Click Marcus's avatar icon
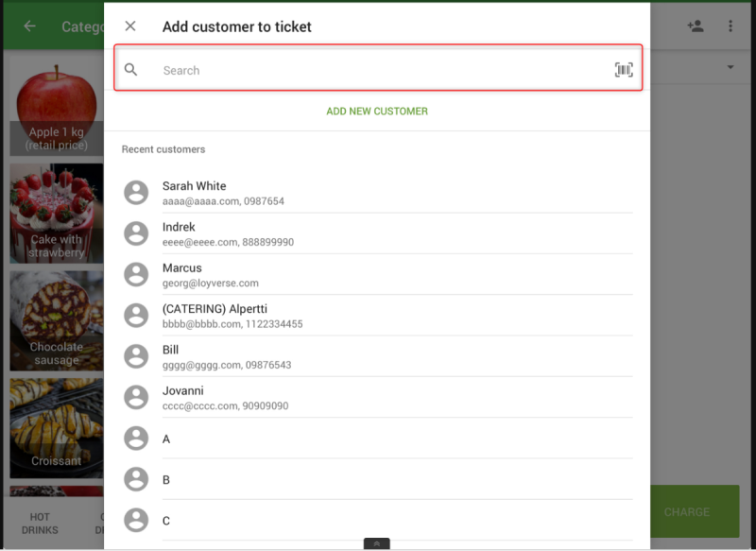Viewport: 756px width, 551px height. click(137, 275)
